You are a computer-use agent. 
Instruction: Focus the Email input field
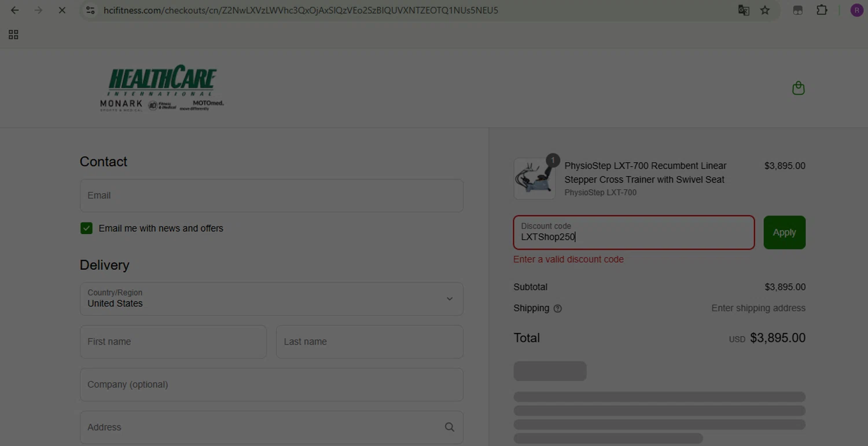[271, 195]
